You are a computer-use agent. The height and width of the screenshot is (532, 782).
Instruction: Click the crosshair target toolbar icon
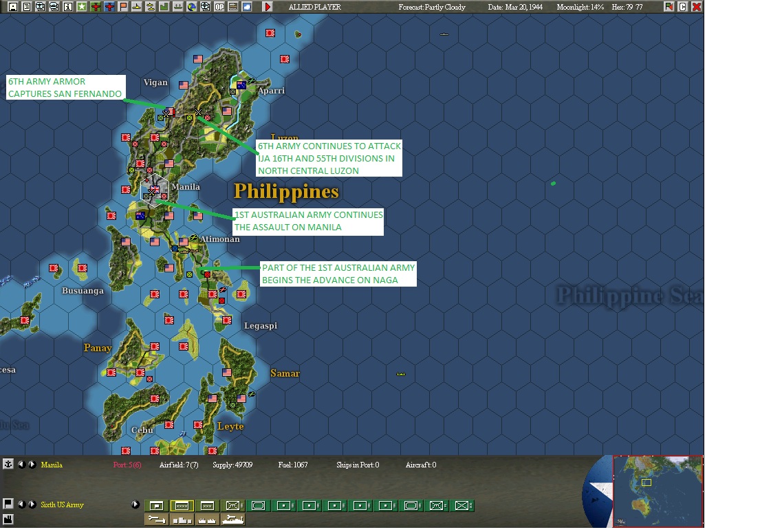tap(206, 6)
